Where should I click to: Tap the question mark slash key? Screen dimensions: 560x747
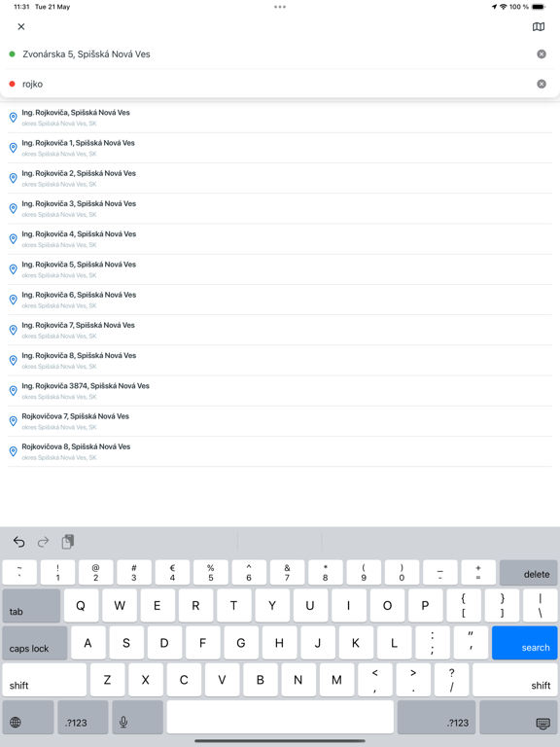[x=451, y=680]
